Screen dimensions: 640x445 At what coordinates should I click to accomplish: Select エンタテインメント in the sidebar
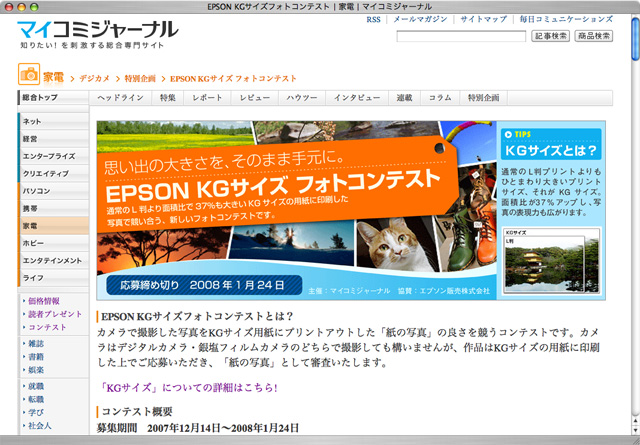[53, 260]
